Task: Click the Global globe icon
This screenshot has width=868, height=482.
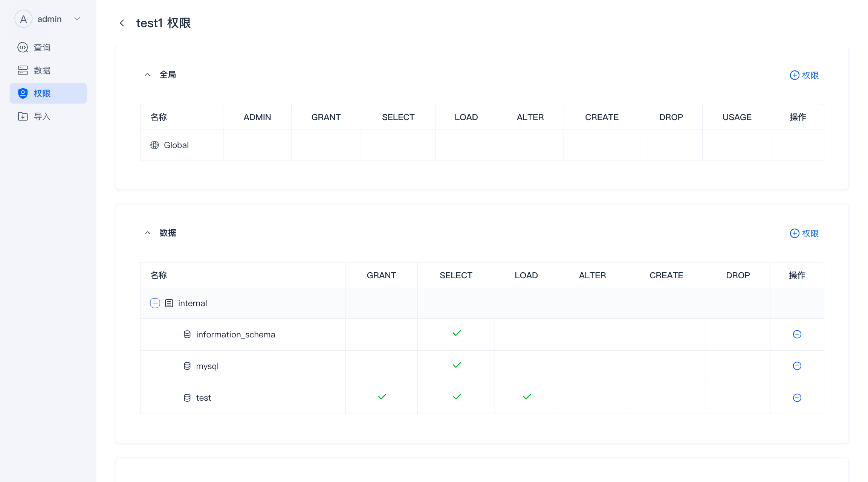Action: (x=154, y=145)
